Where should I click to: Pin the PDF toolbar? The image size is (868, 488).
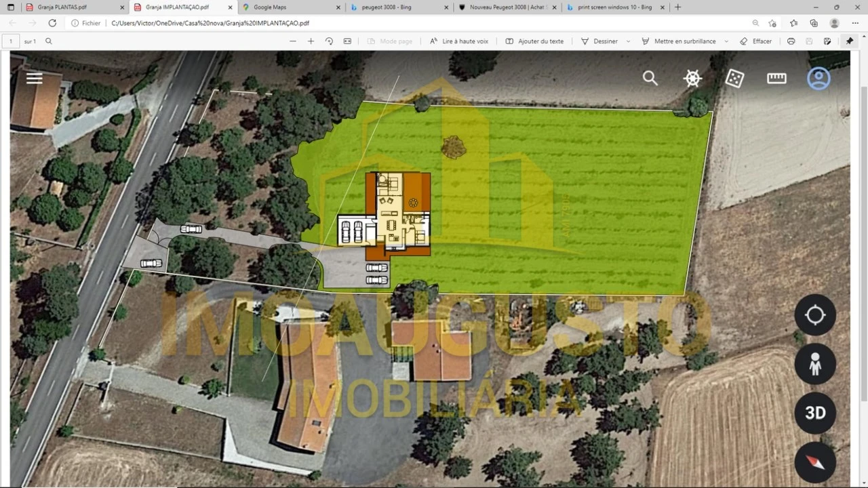849,41
